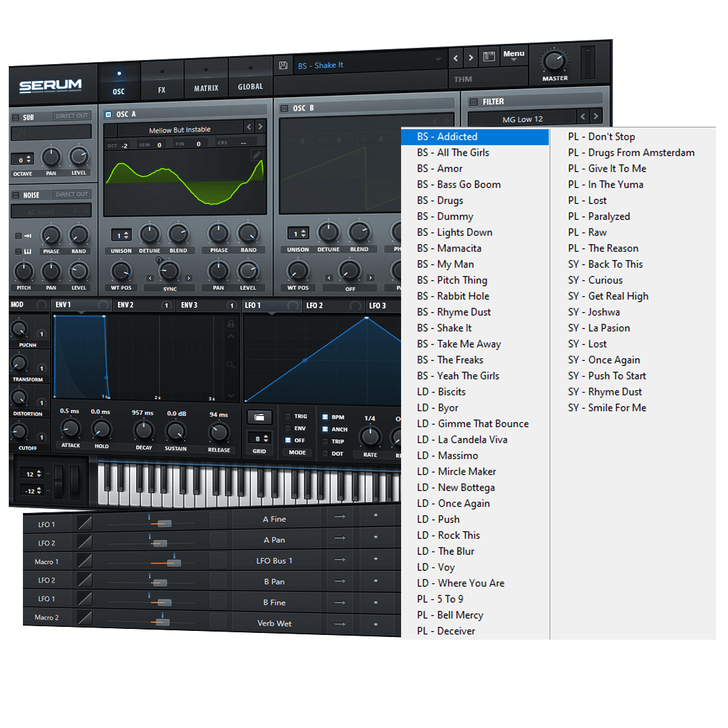Click the save preset disk icon

click(282, 65)
